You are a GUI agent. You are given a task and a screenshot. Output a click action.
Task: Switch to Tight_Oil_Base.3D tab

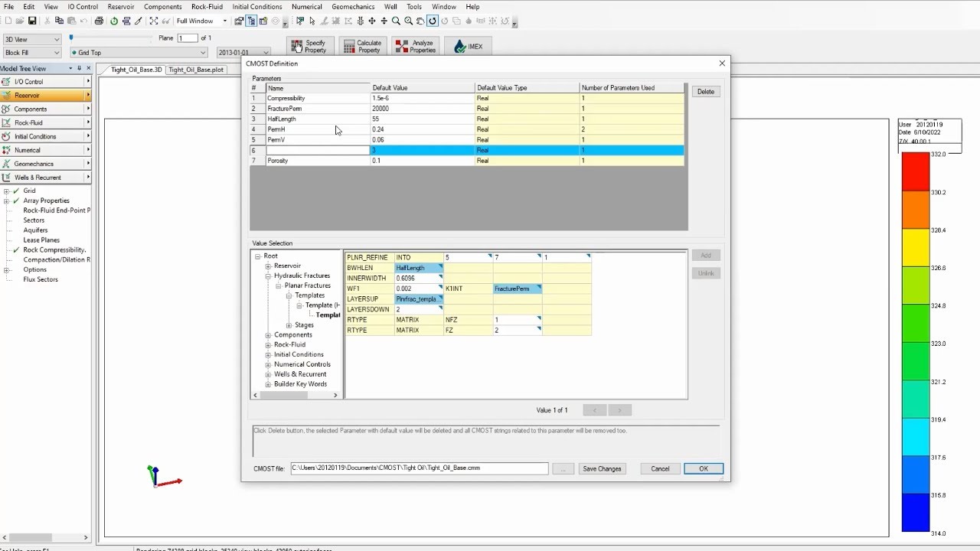136,70
